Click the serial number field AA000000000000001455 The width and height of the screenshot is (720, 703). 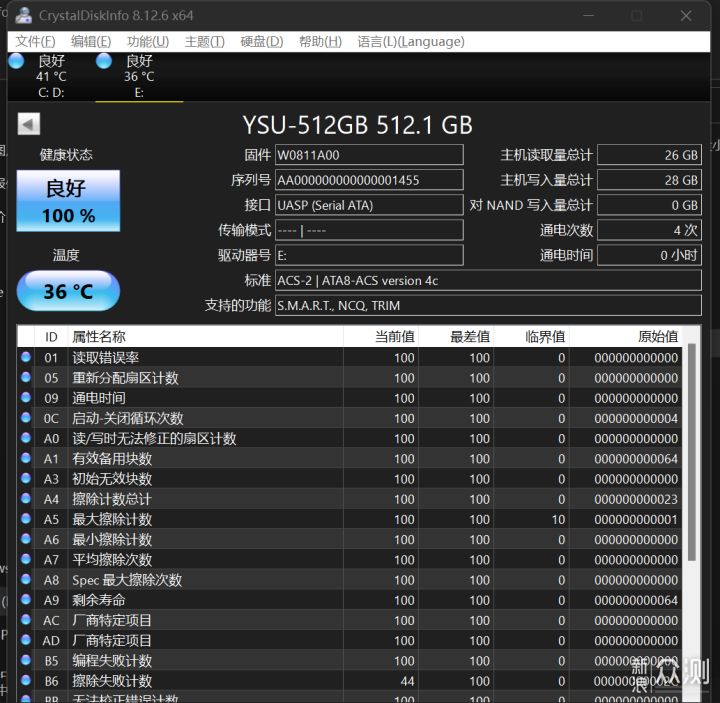369,180
